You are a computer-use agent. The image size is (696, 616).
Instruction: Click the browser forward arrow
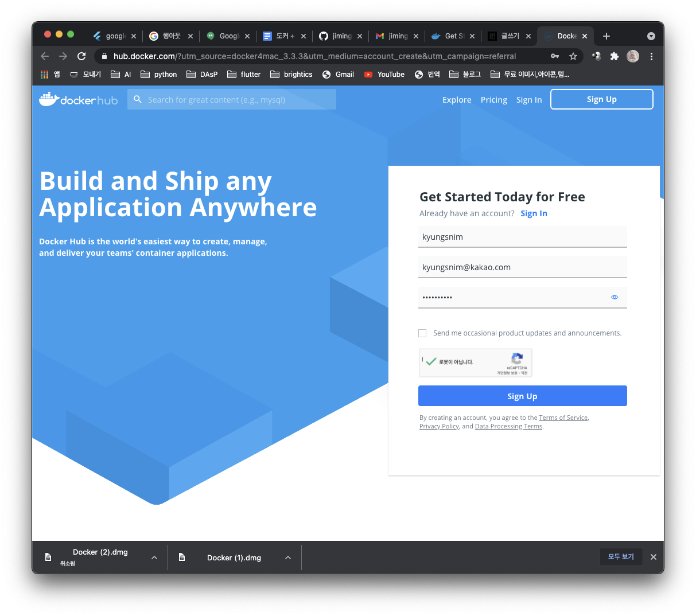[63, 56]
